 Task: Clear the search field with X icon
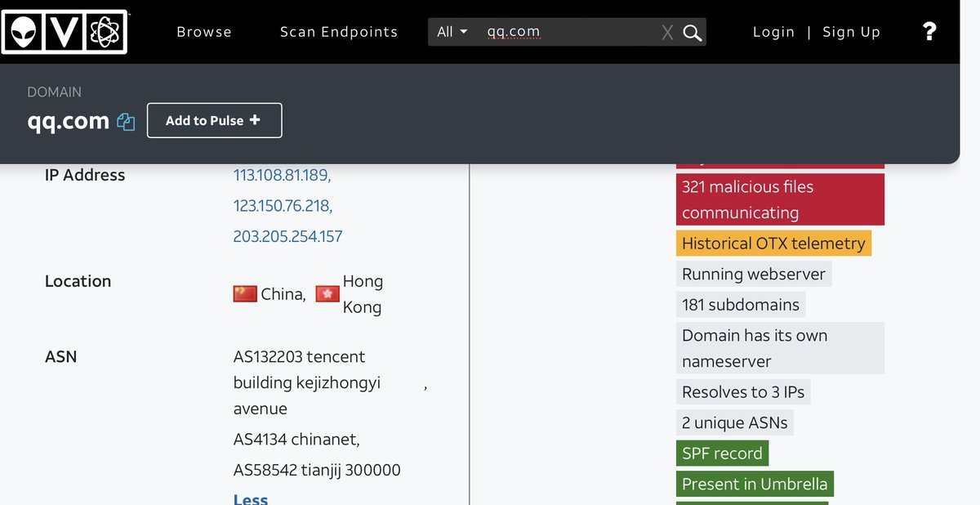[667, 33]
